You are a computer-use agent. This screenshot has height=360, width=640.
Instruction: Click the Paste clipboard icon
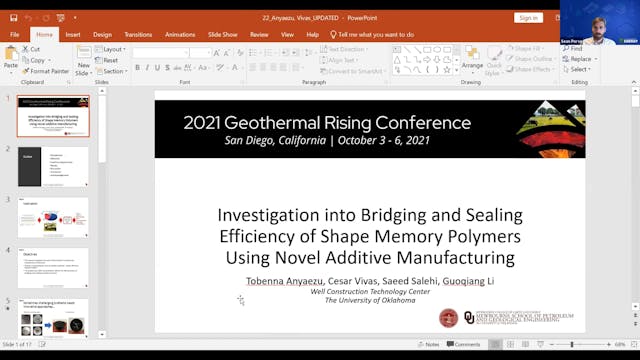(11, 54)
